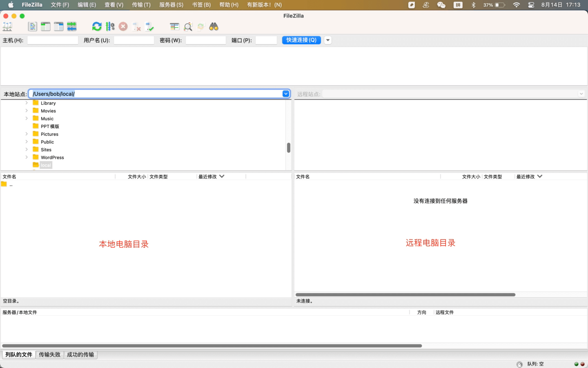The height and width of the screenshot is (368, 588).
Task: Open Apple menu
Action: tap(11, 5)
